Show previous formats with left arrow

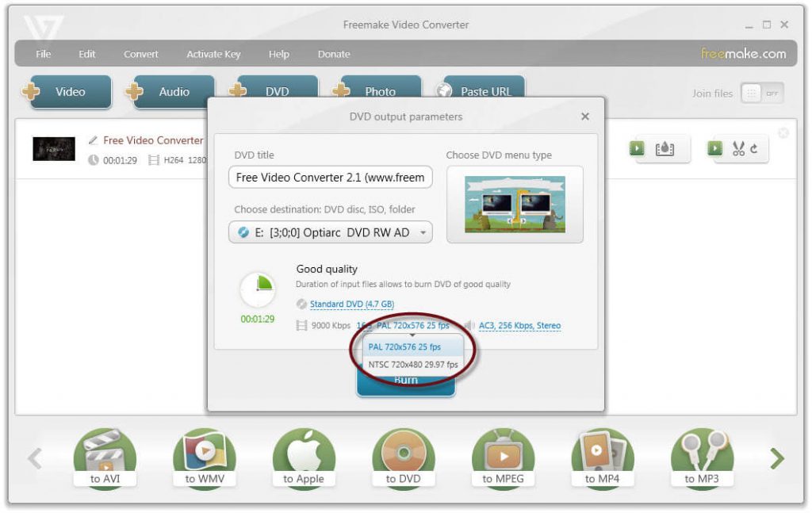(35, 458)
